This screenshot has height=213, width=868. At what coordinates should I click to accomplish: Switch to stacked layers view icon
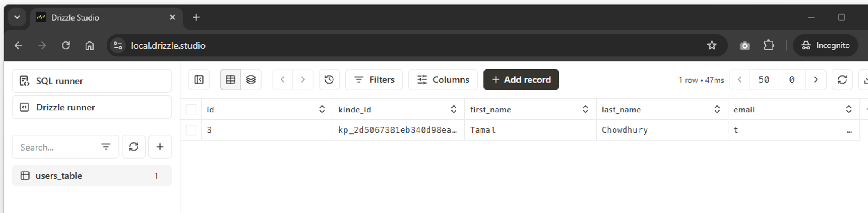251,80
